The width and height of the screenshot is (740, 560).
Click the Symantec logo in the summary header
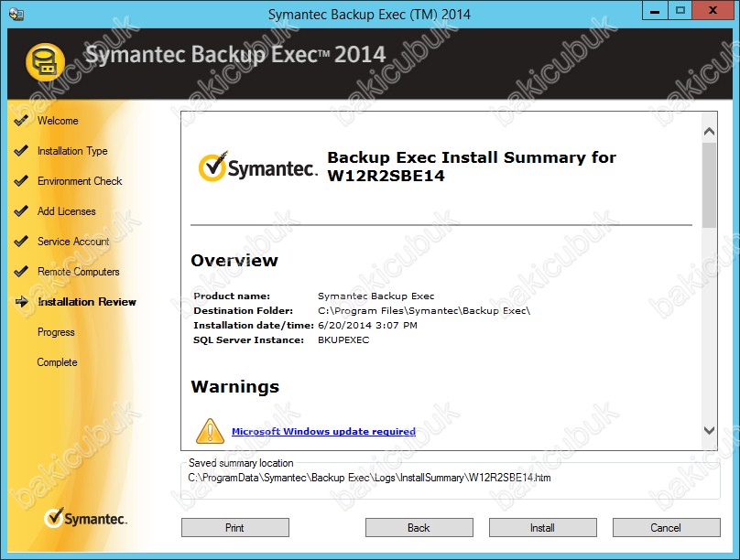pyautogui.click(x=257, y=167)
